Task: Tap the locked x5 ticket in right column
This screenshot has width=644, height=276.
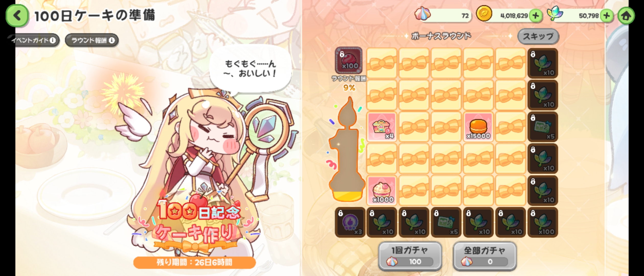Action: (543, 127)
